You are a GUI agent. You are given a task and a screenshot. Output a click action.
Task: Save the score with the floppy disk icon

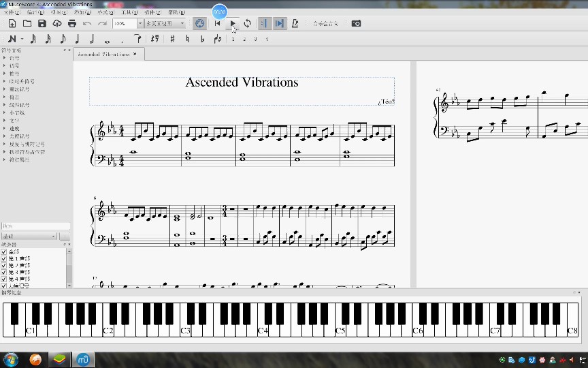tap(42, 23)
